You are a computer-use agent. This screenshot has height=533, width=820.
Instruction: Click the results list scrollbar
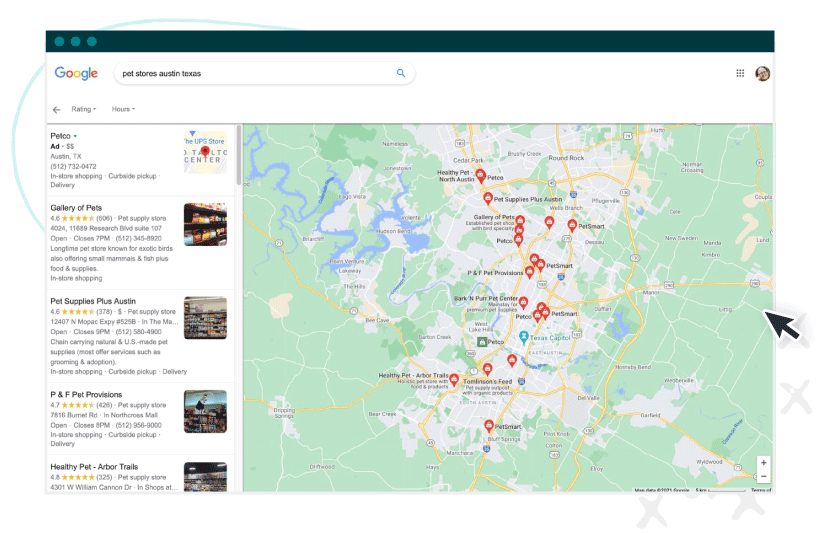tap(239, 155)
